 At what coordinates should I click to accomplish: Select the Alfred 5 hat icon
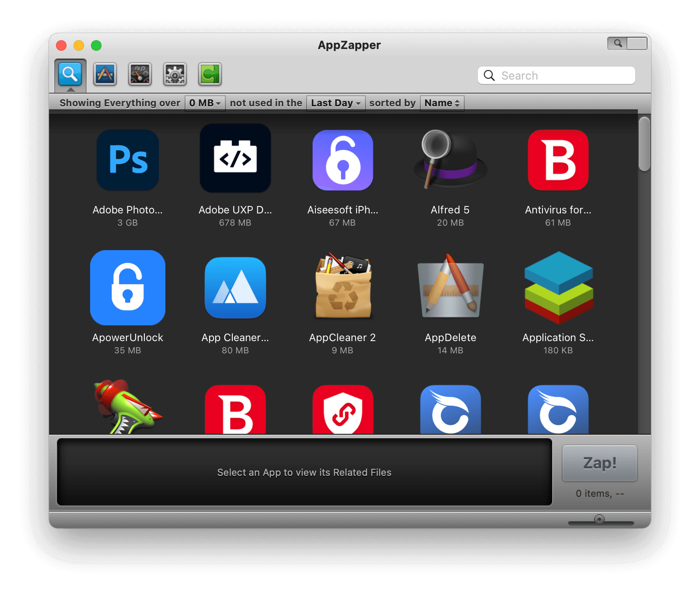[x=450, y=160]
